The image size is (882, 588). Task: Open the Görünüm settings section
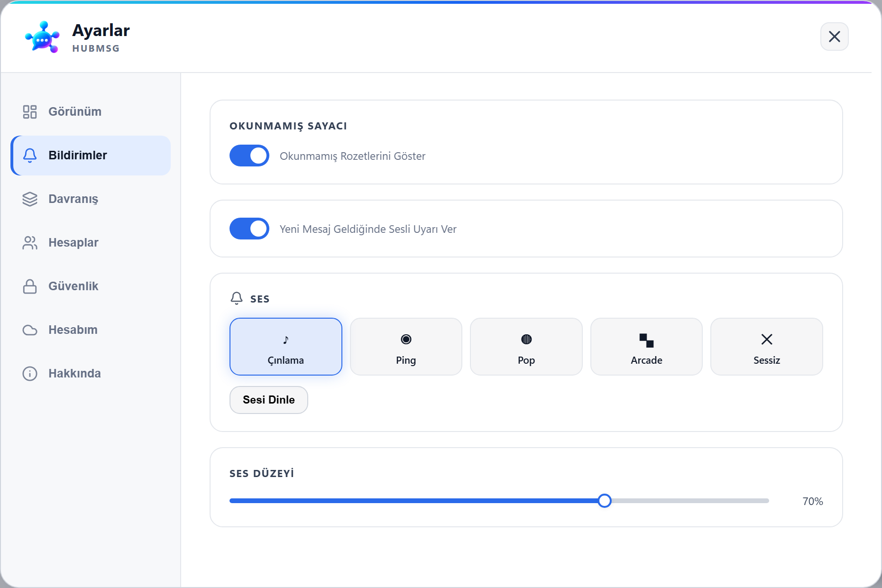pos(91,111)
